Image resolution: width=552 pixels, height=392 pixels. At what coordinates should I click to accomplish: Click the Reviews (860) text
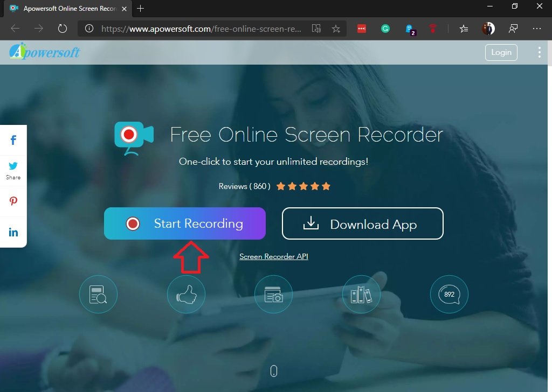[x=244, y=186]
